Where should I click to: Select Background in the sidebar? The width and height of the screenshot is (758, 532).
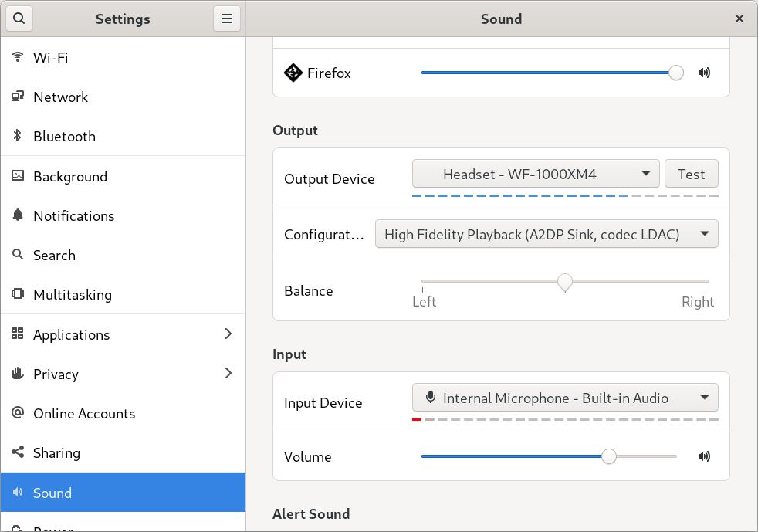coord(124,176)
